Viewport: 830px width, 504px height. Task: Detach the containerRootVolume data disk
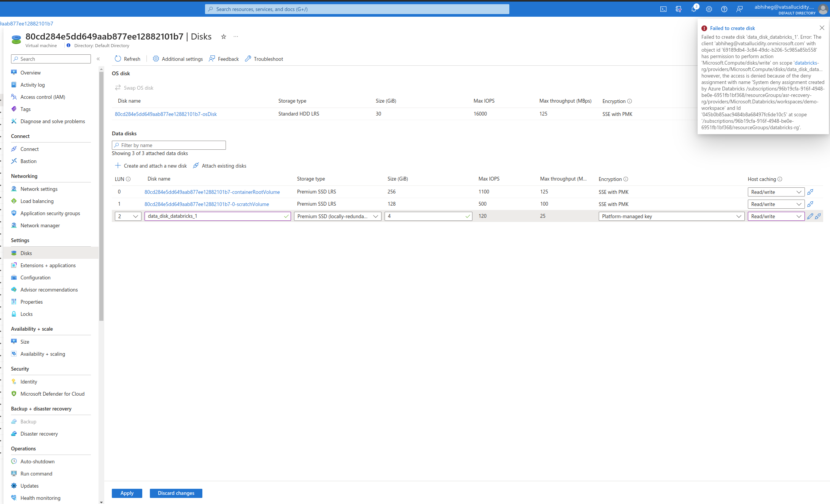(x=810, y=192)
